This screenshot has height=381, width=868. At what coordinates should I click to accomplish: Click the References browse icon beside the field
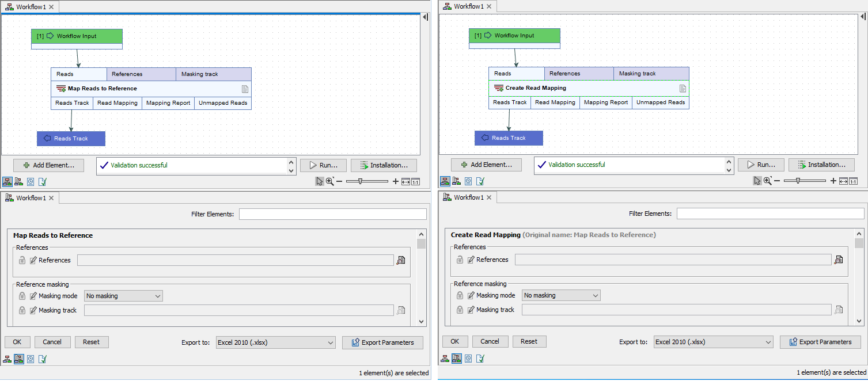[x=401, y=260]
